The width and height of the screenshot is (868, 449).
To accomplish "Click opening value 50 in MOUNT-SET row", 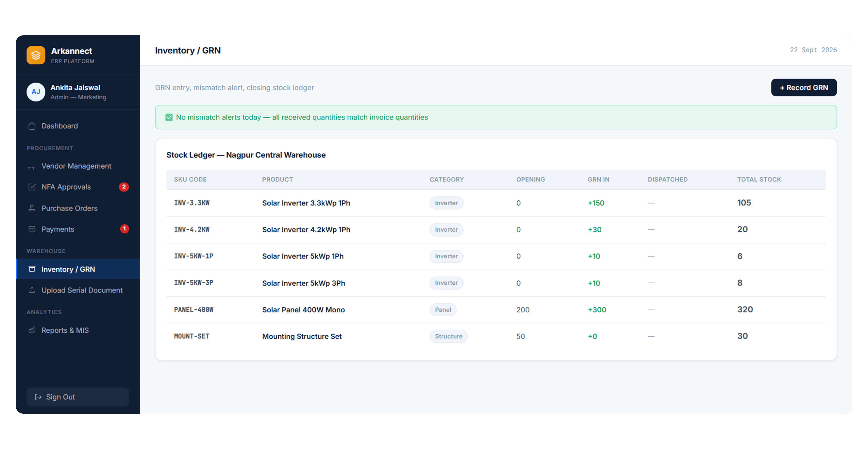I will (520, 337).
